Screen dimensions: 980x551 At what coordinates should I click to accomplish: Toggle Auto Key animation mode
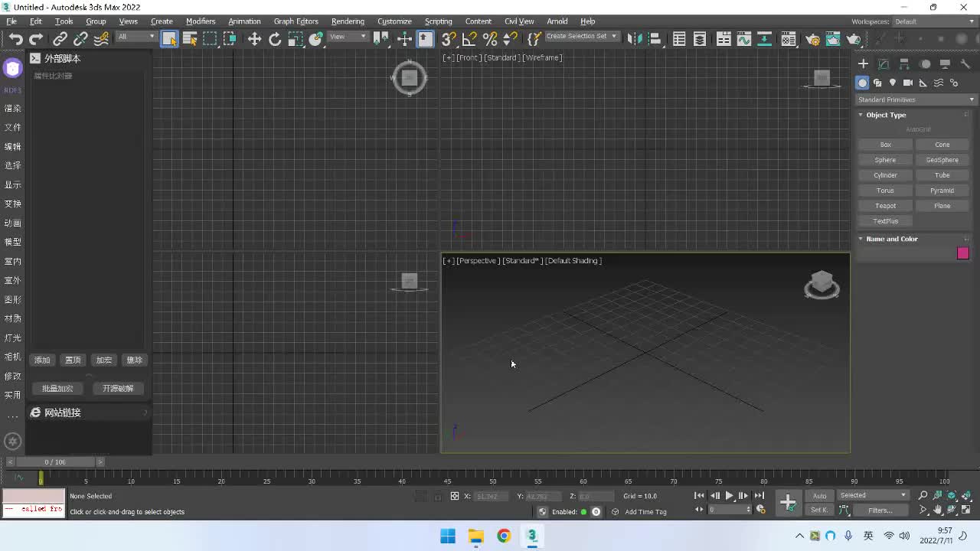(x=819, y=496)
